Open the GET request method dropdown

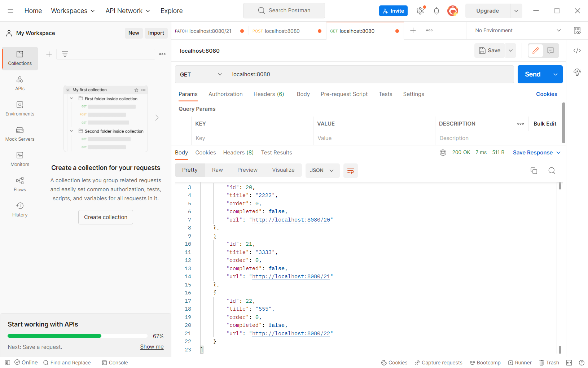pyautogui.click(x=201, y=74)
